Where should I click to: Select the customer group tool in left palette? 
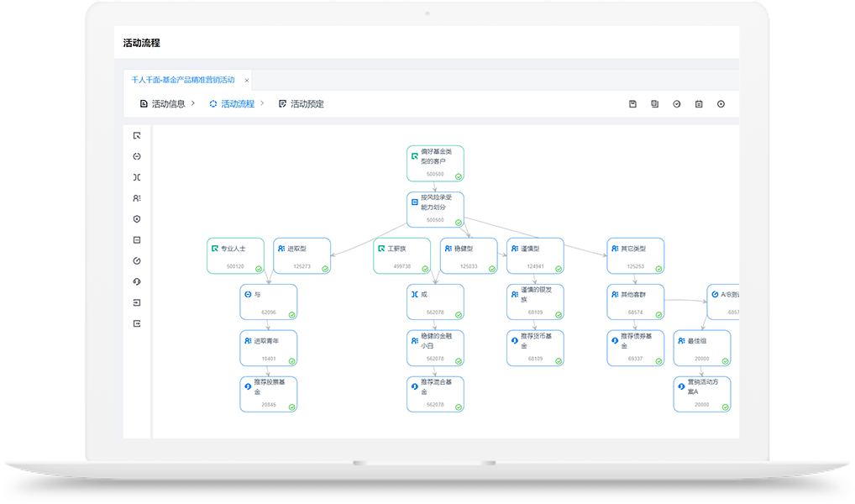[137, 198]
